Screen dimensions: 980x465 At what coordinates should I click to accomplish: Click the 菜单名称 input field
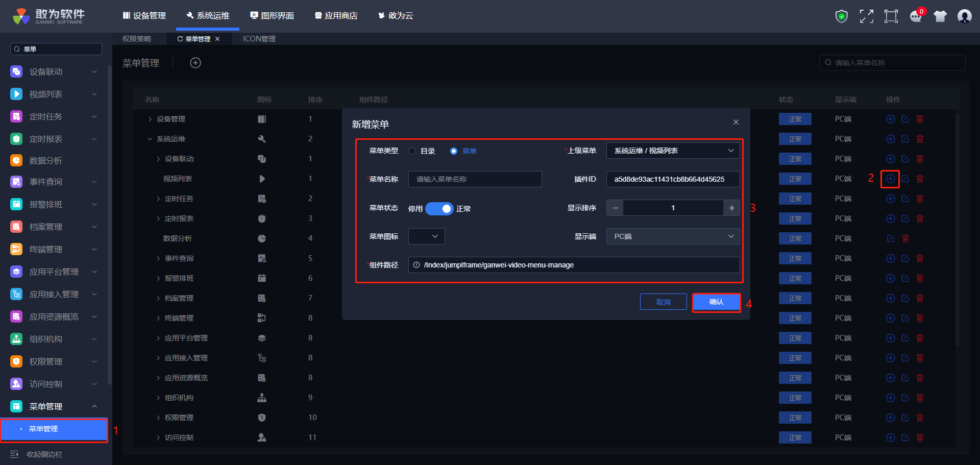click(475, 179)
